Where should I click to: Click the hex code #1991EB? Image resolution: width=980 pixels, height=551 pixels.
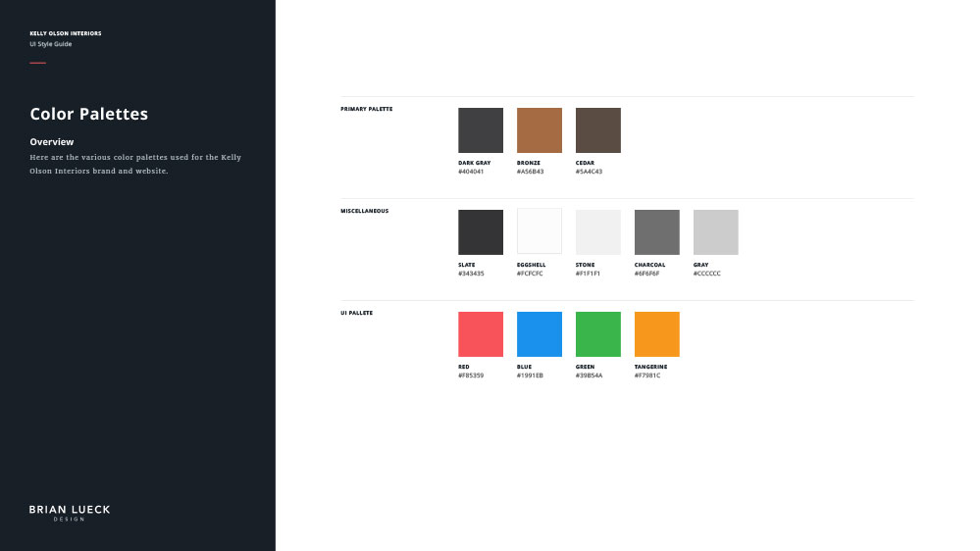[530, 376]
